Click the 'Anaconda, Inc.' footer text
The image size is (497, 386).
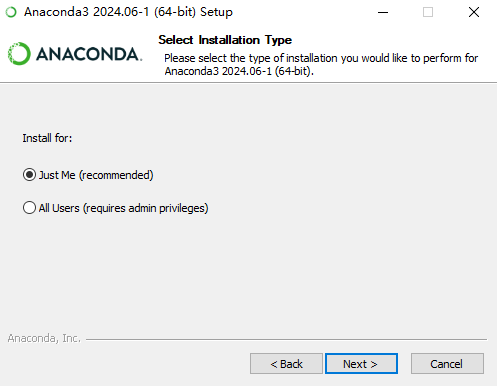tap(44, 338)
